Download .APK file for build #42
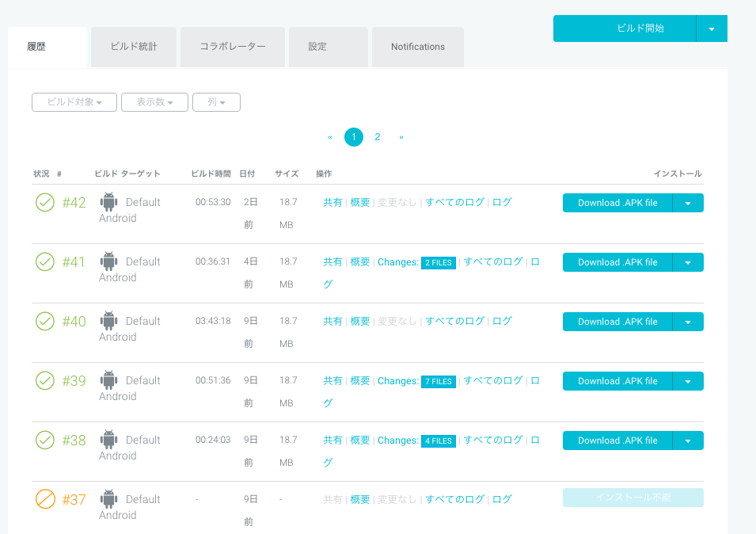The width and height of the screenshot is (756, 534). [617, 203]
